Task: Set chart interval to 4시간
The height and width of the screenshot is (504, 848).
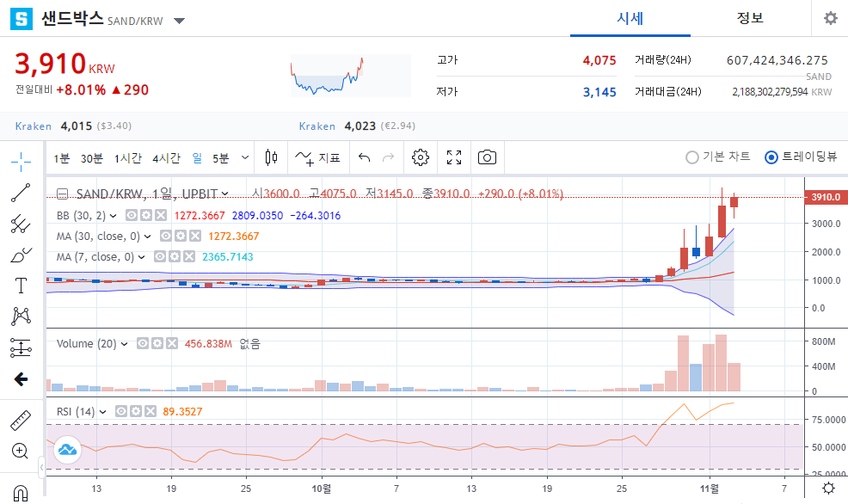Action: [x=166, y=158]
